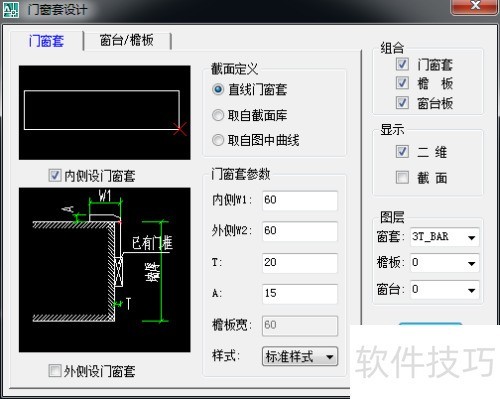Edit the T value field
Screen dimensions: 500x399
[300, 263]
